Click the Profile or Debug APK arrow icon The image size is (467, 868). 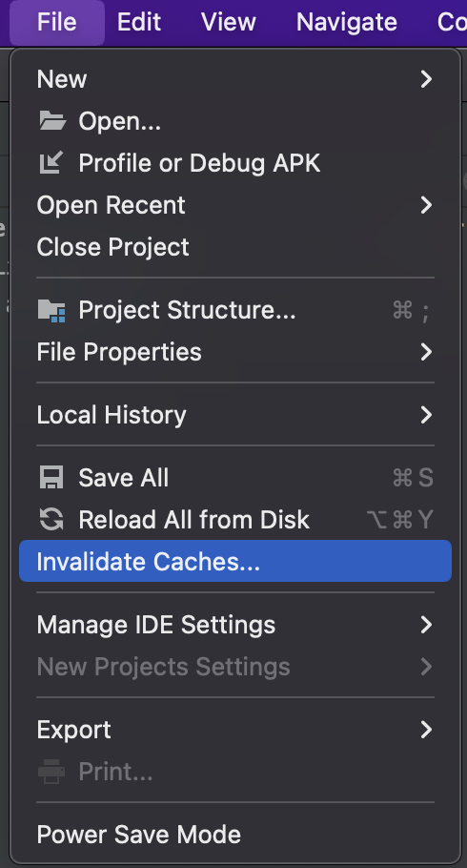pos(51,163)
